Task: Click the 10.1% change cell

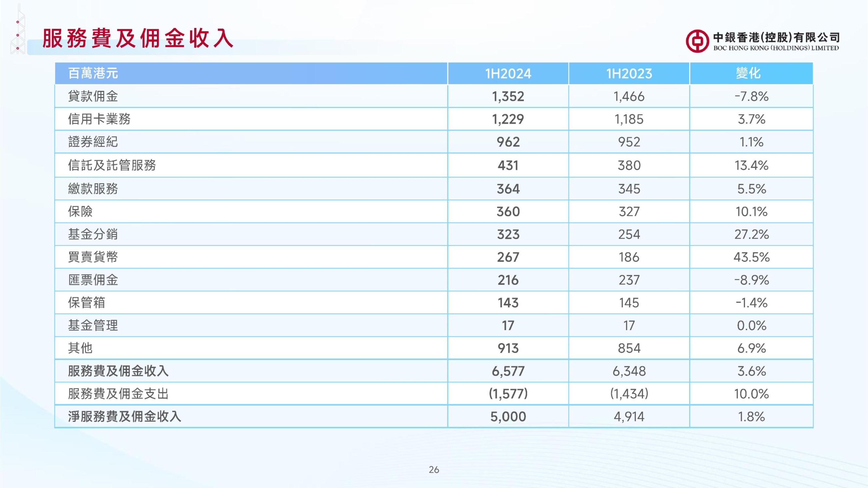Action: click(x=751, y=211)
